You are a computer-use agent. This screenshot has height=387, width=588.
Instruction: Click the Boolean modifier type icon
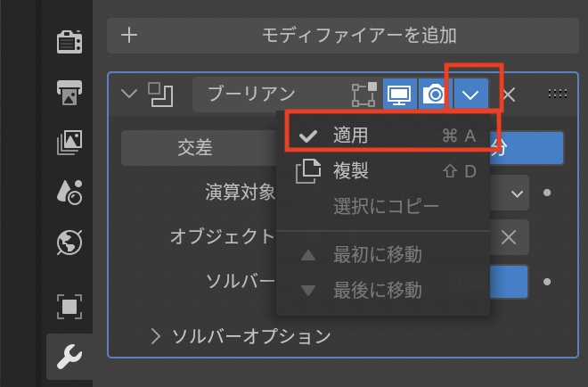(160, 94)
